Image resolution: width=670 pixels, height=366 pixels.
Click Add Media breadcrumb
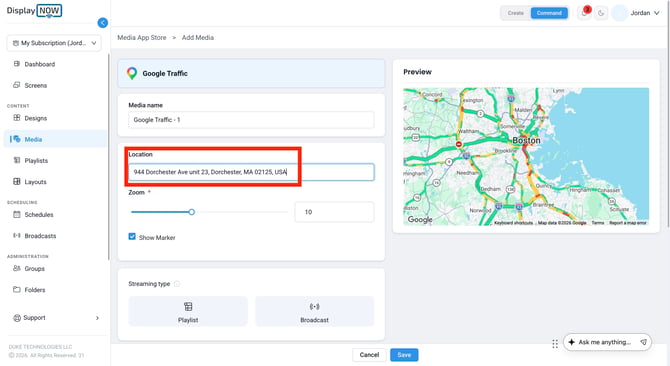tap(198, 38)
